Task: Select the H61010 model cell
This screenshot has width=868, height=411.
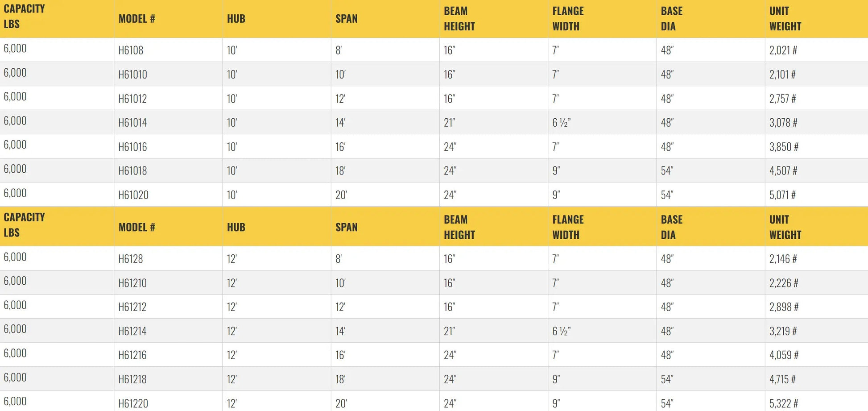Action: tap(132, 75)
